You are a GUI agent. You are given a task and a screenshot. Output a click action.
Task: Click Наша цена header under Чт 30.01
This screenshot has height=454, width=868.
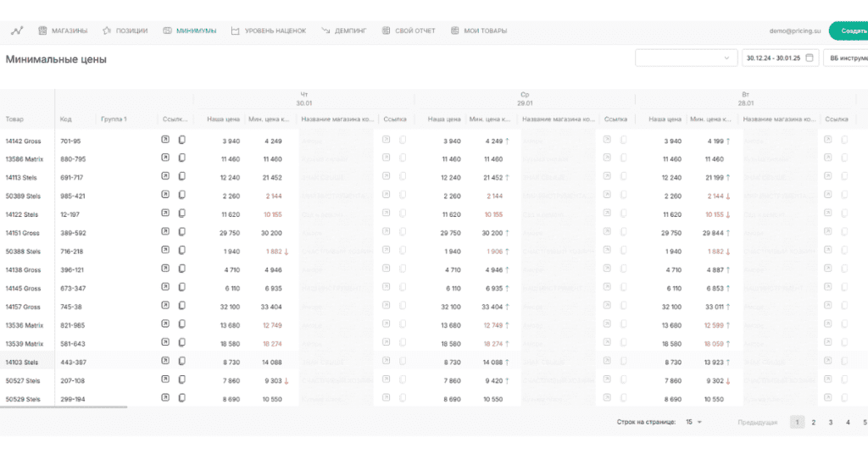[223, 119]
